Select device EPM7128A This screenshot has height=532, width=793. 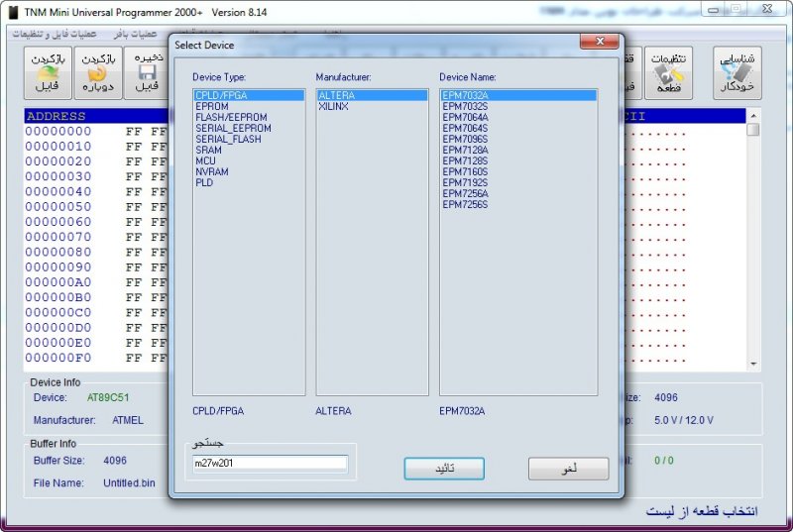click(465, 150)
